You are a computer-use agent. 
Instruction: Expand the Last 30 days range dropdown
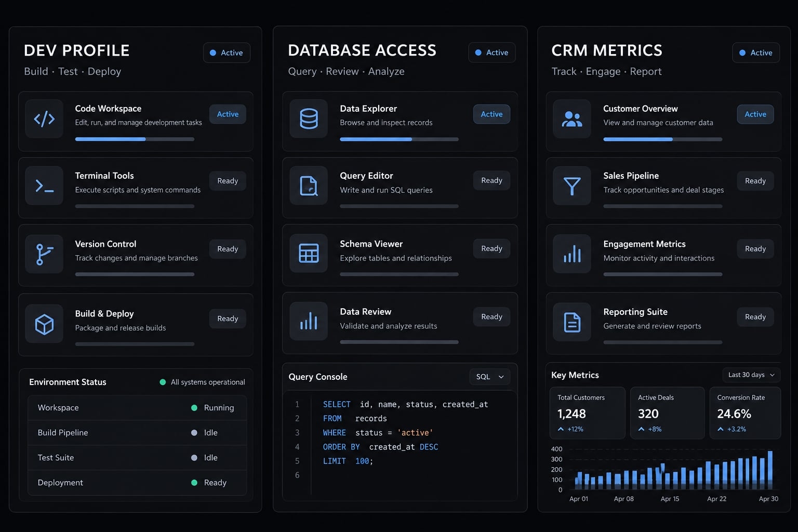pos(751,375)
